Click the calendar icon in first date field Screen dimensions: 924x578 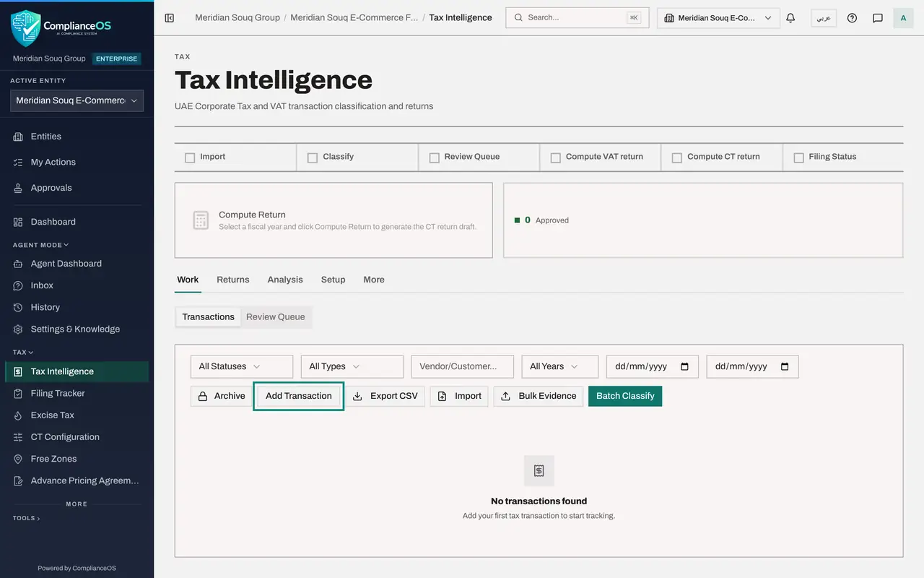[x=685, y=366]
